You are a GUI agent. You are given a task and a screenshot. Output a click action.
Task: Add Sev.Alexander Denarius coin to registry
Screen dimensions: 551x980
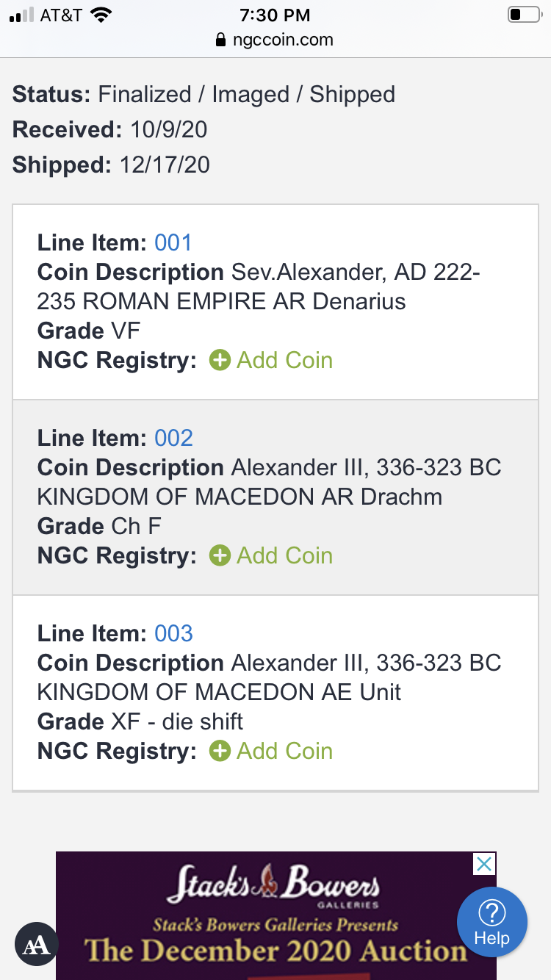pyautogui.click(x=284, y=360)
